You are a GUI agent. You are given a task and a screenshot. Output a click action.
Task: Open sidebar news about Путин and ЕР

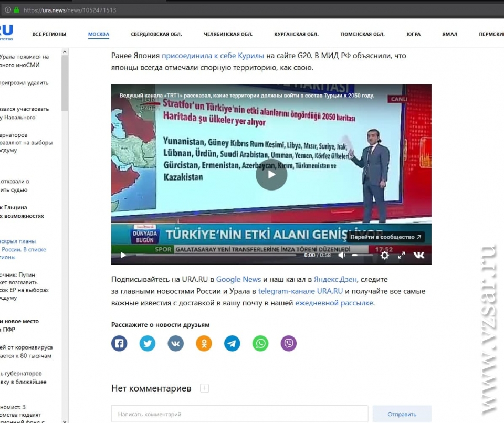(x=25, y=286)
